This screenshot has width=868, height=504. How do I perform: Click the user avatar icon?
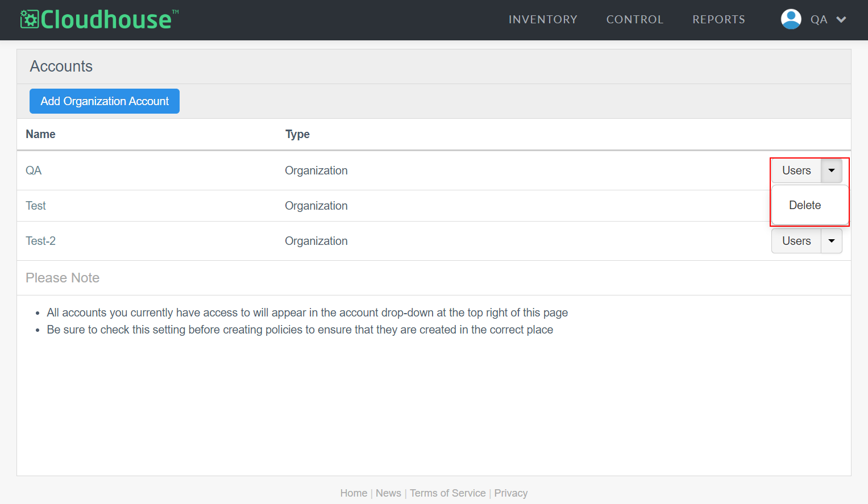click(x=791, y=19)
